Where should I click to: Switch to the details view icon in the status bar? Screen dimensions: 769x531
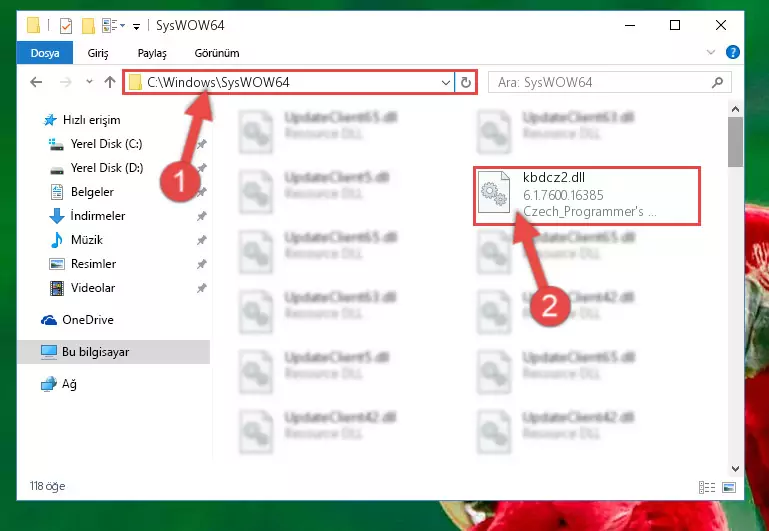pos(707,487)
